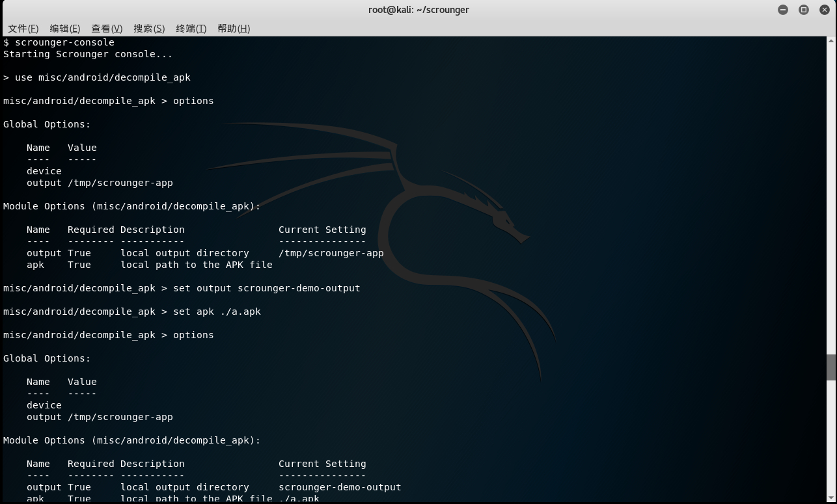Open the 终端(T) menu
837x504 pixels.
(x=191, y=29)
